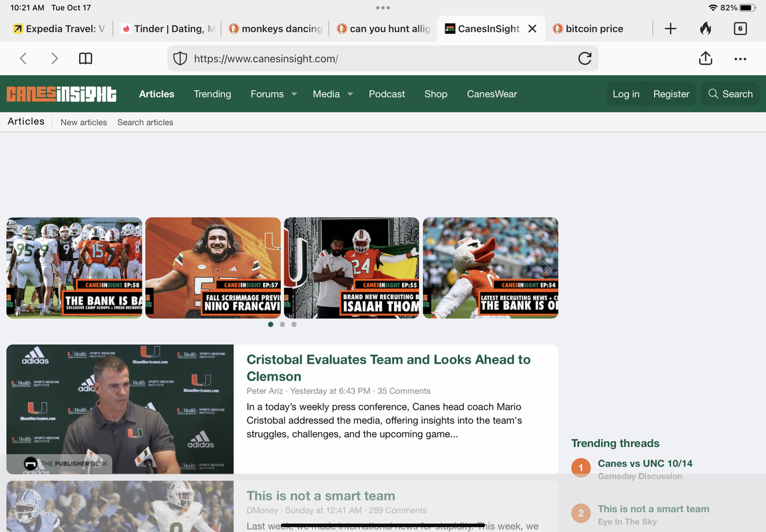Viewport: 766px width, 532px height.
Task: Click the Log in button
Action: click(x=626, y=94)
